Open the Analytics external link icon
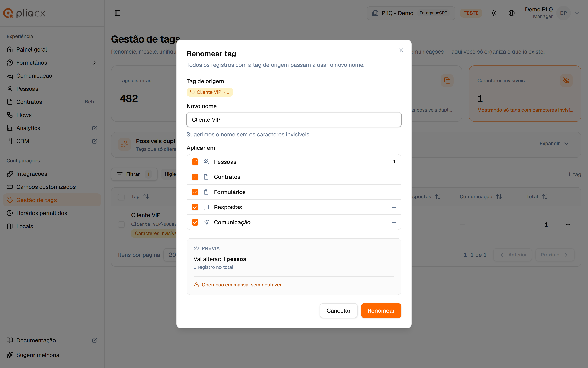 pos(95,128)
